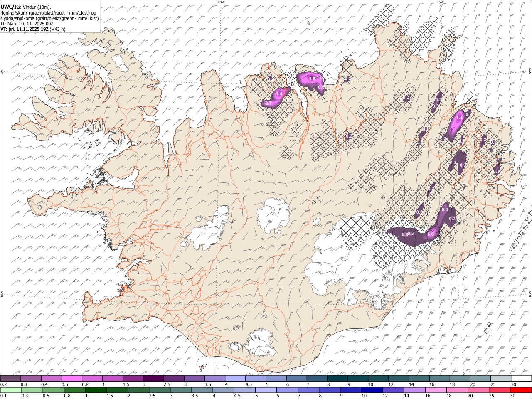Click the deep blue lower swatch labeled 10
Image resolution: width=532 pixels, height=399 pixels.
371,390
